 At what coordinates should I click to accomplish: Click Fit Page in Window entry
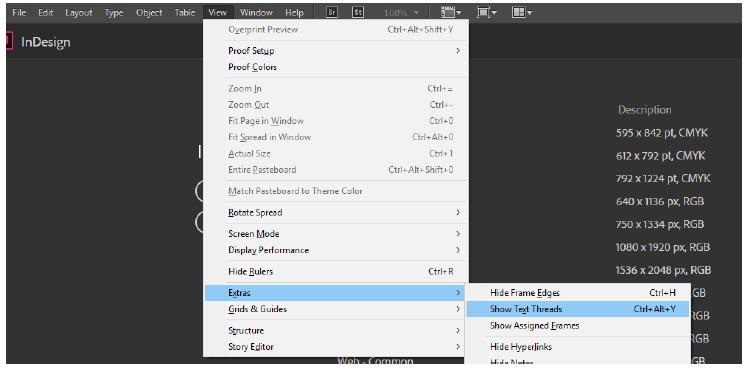(336, 121)
